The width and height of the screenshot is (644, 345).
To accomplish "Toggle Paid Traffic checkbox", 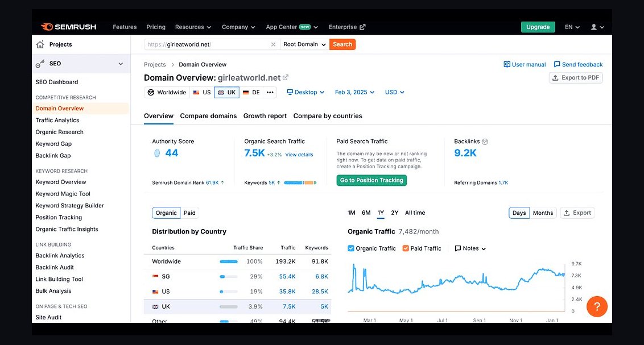I will tap(406, 248).
